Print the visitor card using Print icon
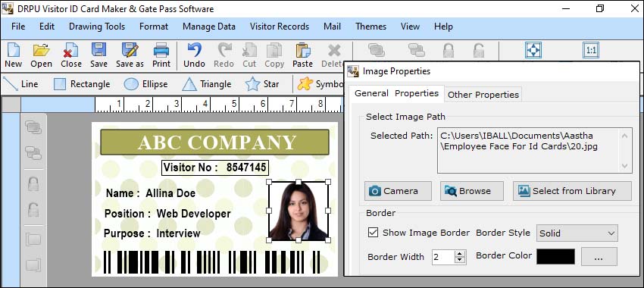This screenshot has height=288, width=644. point(161,55)
